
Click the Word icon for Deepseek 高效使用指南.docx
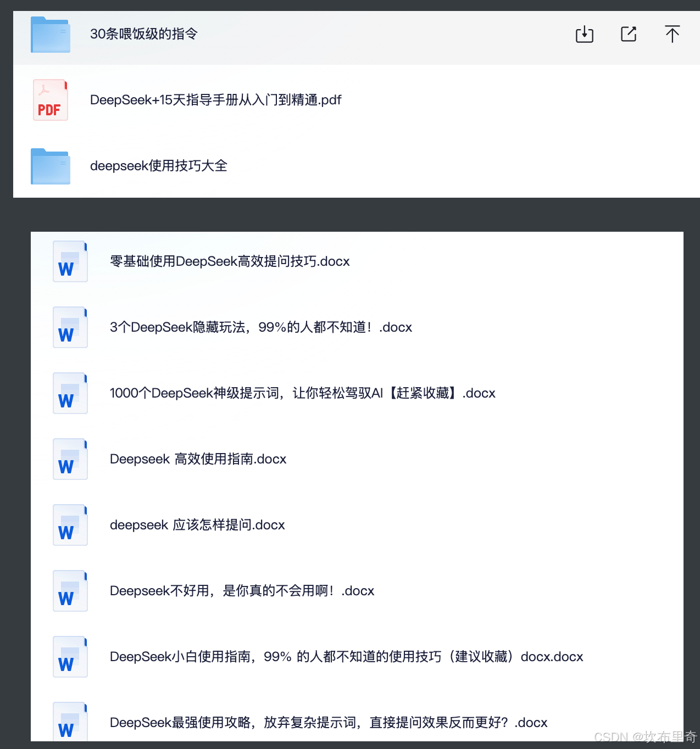tap(70, 459)
